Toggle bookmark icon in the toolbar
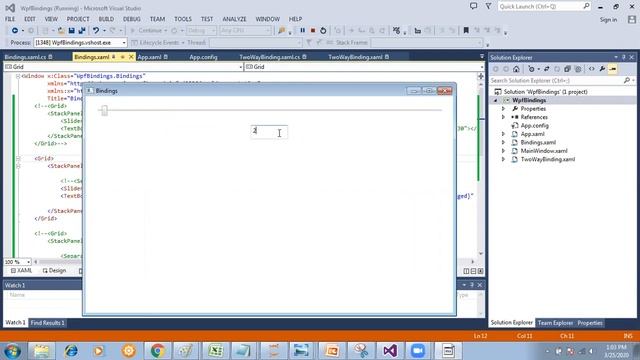The height and width of the screenshot is (360, 640). click(466, 31)
